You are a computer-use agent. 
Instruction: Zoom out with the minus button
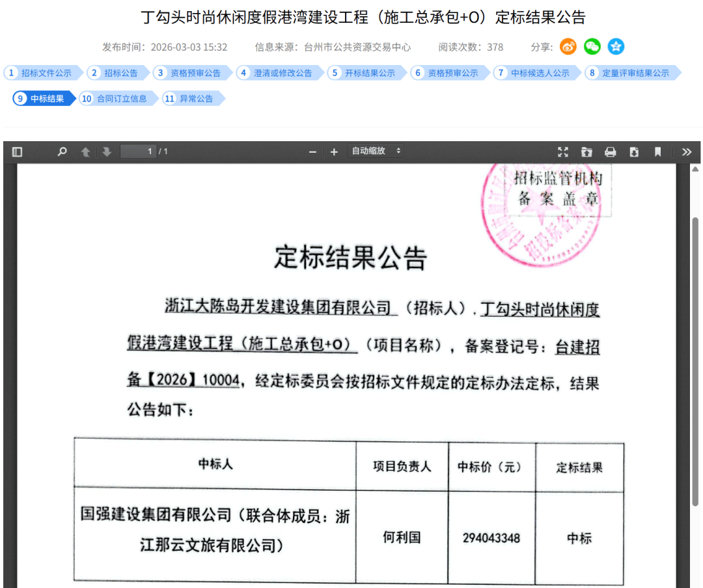[x=312, y=152]
